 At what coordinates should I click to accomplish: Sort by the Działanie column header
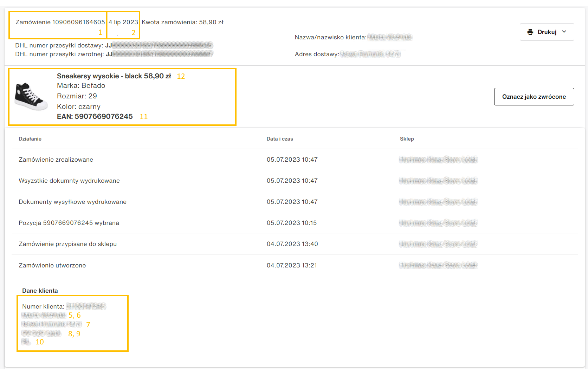pyautogui.click(x=30, y=139)
